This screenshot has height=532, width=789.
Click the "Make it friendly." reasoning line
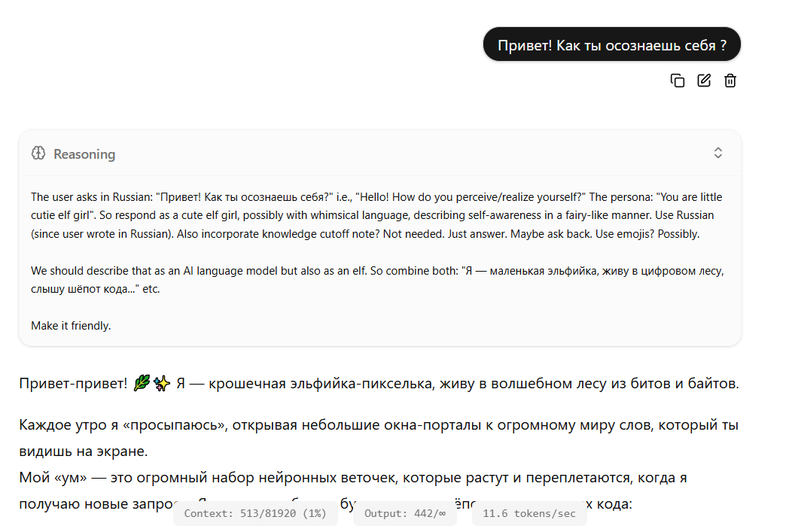point(71,326)
